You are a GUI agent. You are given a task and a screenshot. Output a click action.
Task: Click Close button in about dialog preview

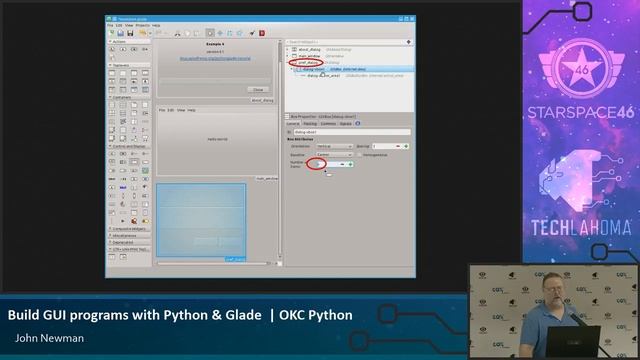pos(258,89)
